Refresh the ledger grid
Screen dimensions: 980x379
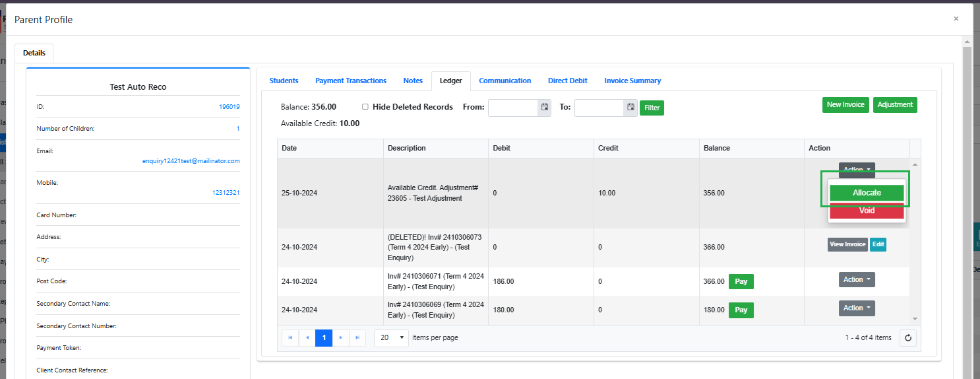tap(908, 338)
